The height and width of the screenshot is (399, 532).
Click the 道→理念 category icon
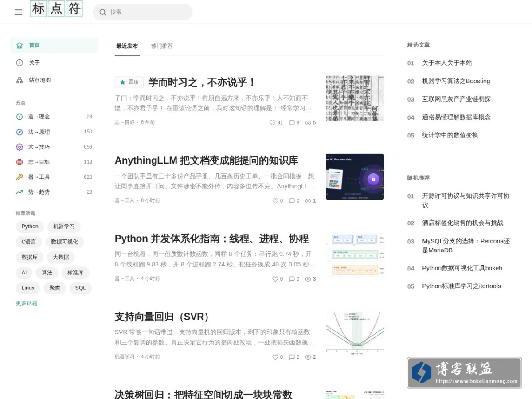20,117
